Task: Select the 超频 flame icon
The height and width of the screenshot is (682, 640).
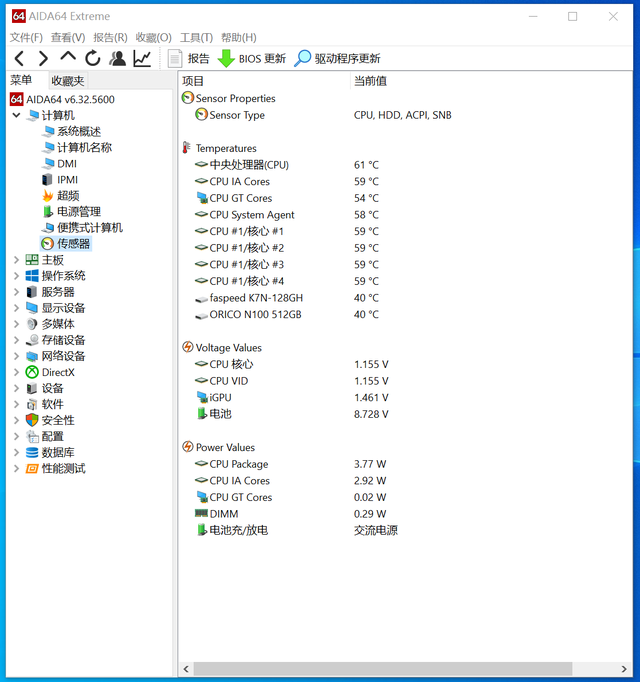Action: coord(48,196)
